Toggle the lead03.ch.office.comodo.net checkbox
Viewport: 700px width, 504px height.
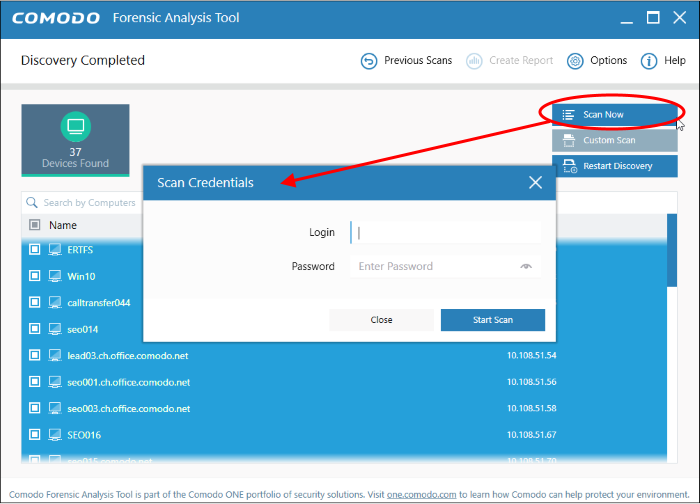tap(34, 355)
